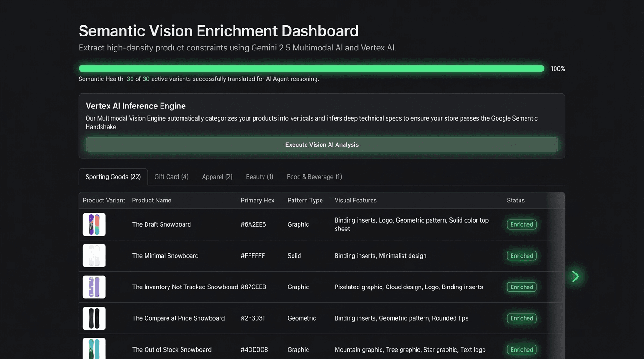Screen dimensions: 644x359
Task: Click the hex value #FFFFFF
Action: coord(253,256)
